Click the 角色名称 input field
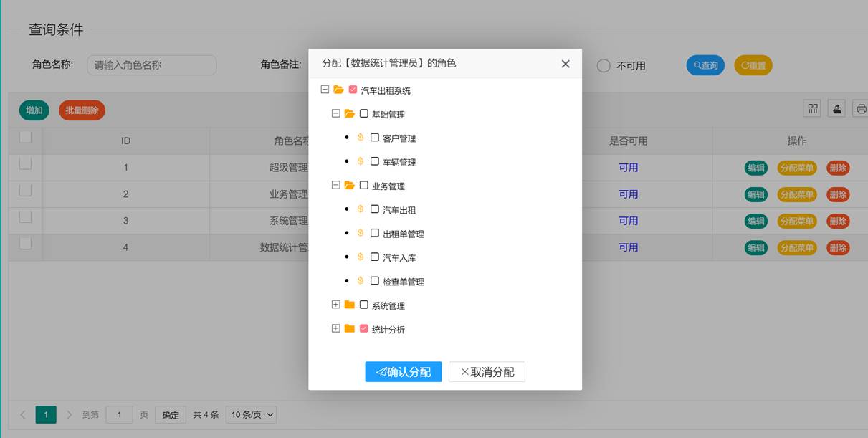 pyautogui.click(x=152, y=65)
